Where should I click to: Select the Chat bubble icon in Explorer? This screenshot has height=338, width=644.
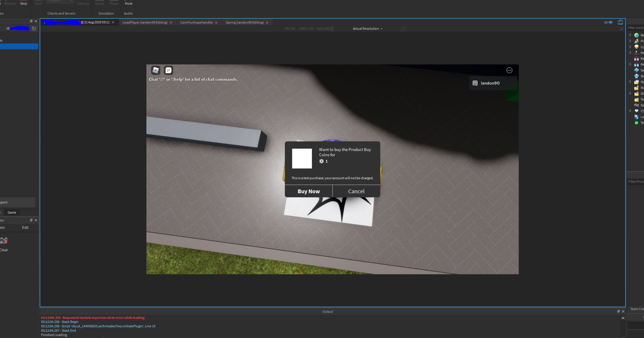(636, 111)
